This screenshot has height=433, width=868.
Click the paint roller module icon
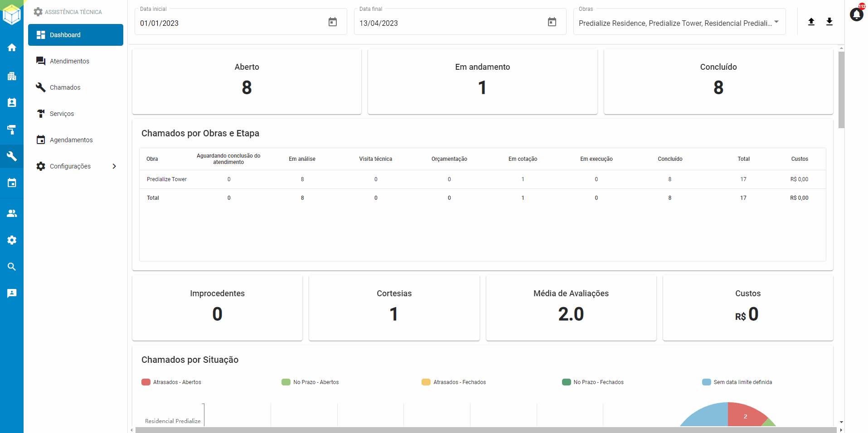[x=12, y=130]
